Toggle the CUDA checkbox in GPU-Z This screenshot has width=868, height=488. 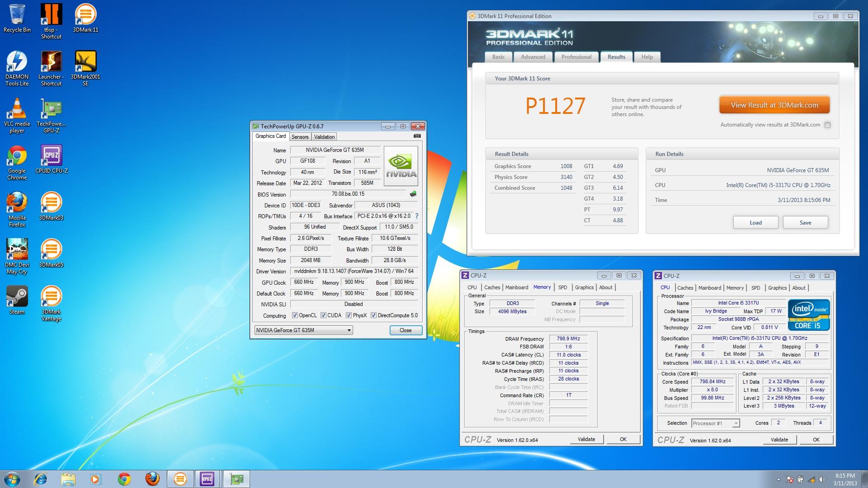coord(323,315)
